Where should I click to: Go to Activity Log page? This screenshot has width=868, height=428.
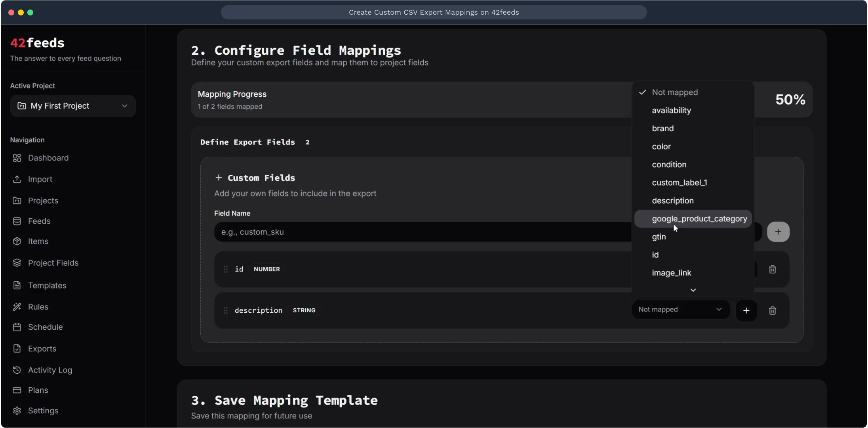50,370
